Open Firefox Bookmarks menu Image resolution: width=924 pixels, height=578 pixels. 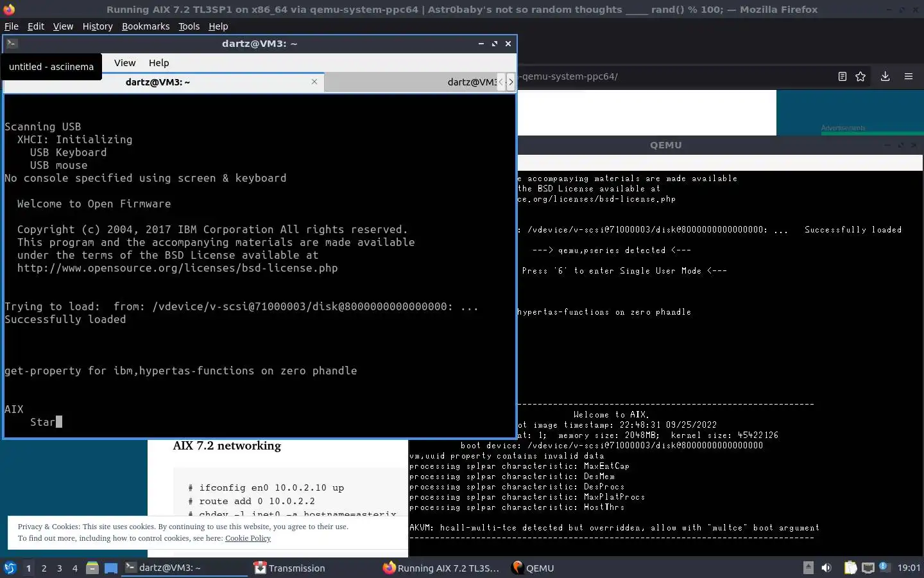pos(146,26)
